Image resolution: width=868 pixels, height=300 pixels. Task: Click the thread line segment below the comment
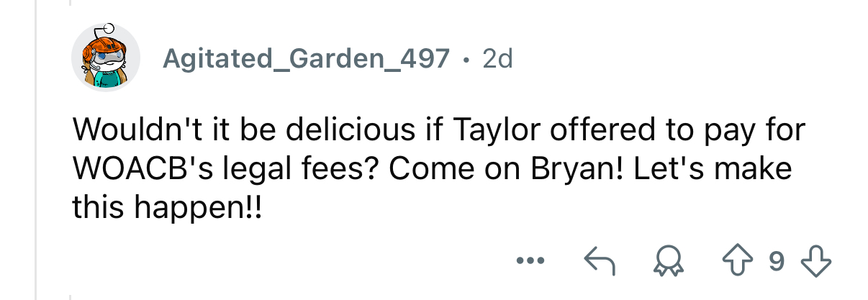pos(70,296)
